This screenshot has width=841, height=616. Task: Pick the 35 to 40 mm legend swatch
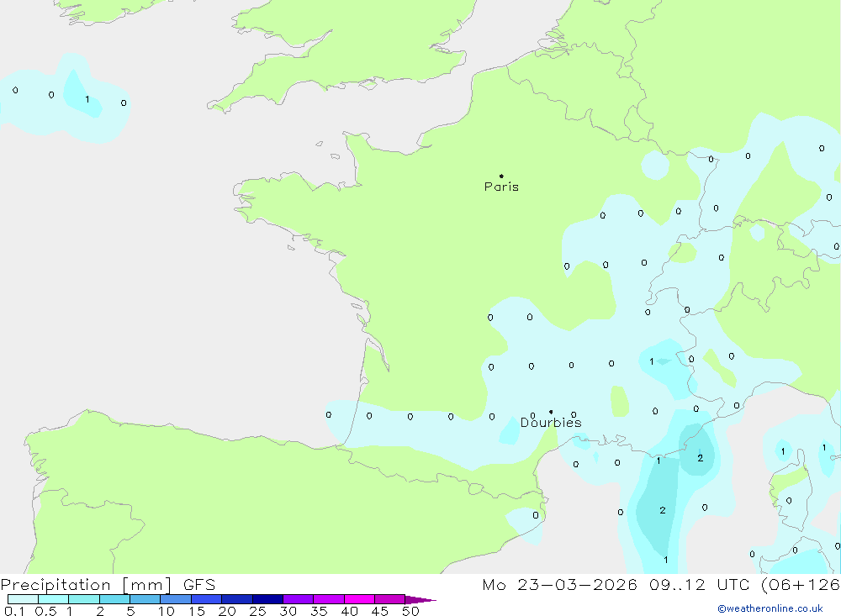[x=328, y=599]
